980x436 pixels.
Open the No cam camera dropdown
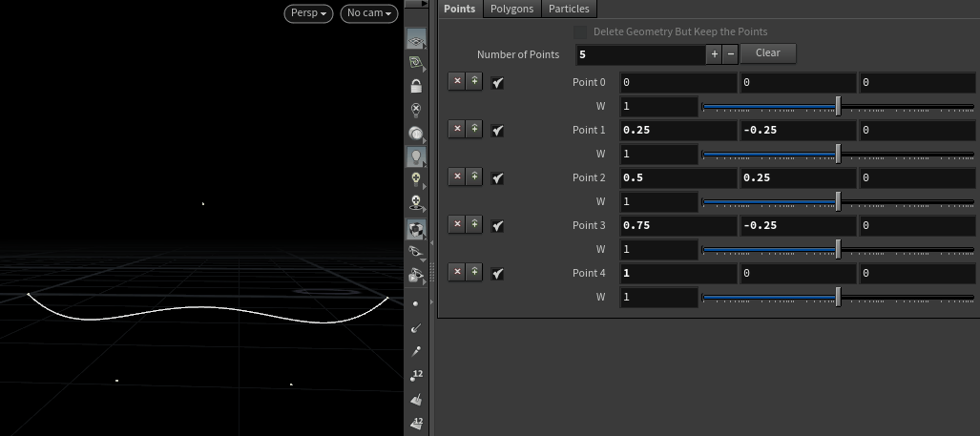coord(369,13)
